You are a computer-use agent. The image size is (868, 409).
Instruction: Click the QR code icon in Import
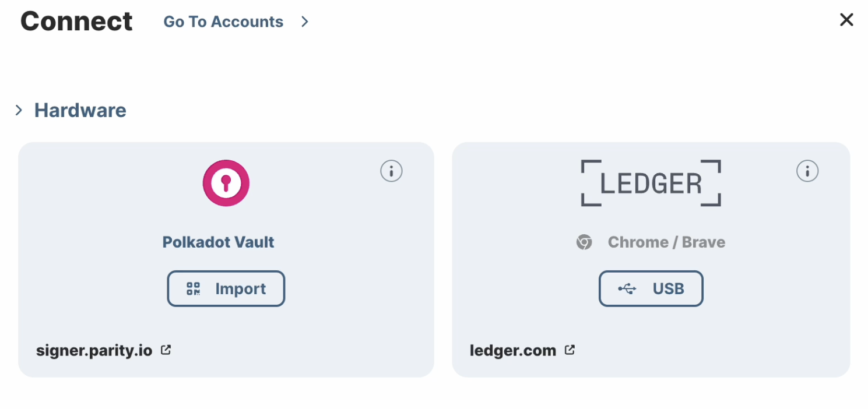pyautogui.click(x=194, y=289)
